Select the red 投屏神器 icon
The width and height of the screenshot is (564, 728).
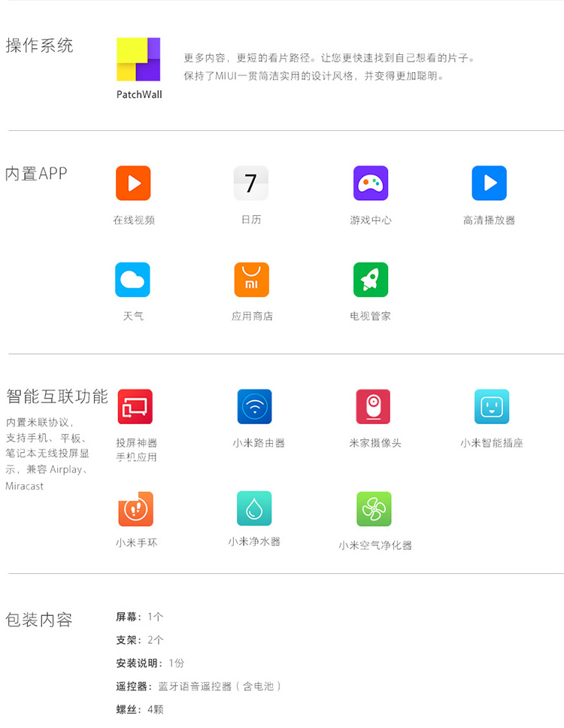coord(135,407)
